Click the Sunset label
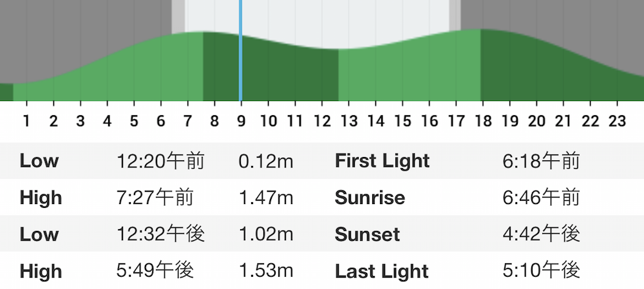 click(367, 234)
